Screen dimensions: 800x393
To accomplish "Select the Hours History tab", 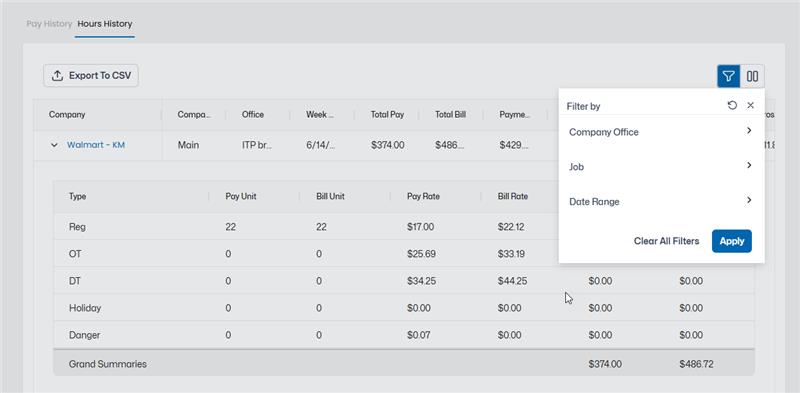I will (x=105, y=23).
